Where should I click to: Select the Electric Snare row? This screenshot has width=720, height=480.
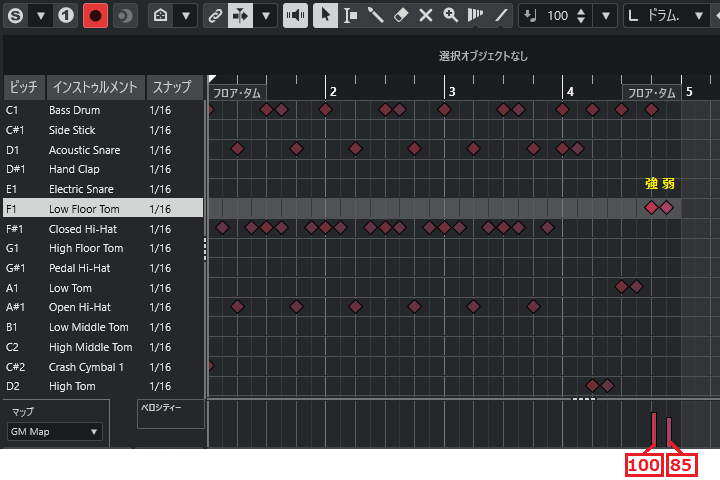click(103, 189)
